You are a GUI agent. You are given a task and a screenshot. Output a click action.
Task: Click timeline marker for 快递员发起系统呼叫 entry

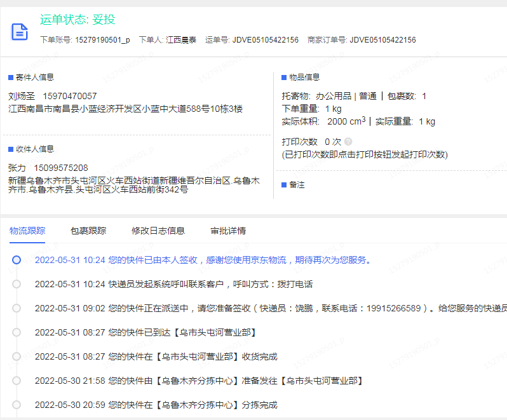pyautogui.click(x=17, y=284)
